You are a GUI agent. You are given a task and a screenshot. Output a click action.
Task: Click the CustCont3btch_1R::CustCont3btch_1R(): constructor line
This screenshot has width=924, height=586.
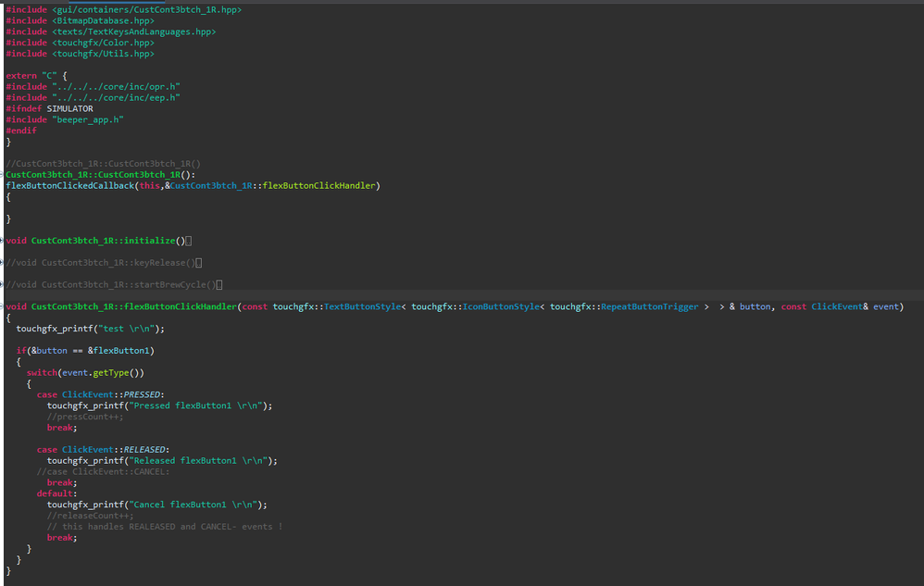click(x=101, y=175)
